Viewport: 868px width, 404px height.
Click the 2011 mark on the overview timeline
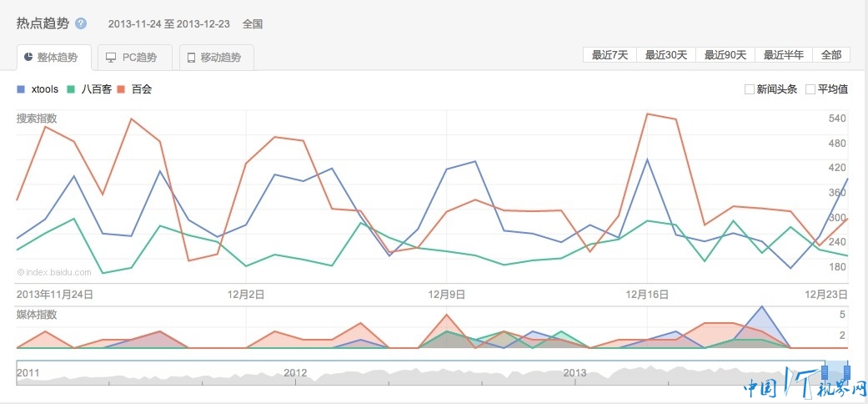[x=28, y=372]
